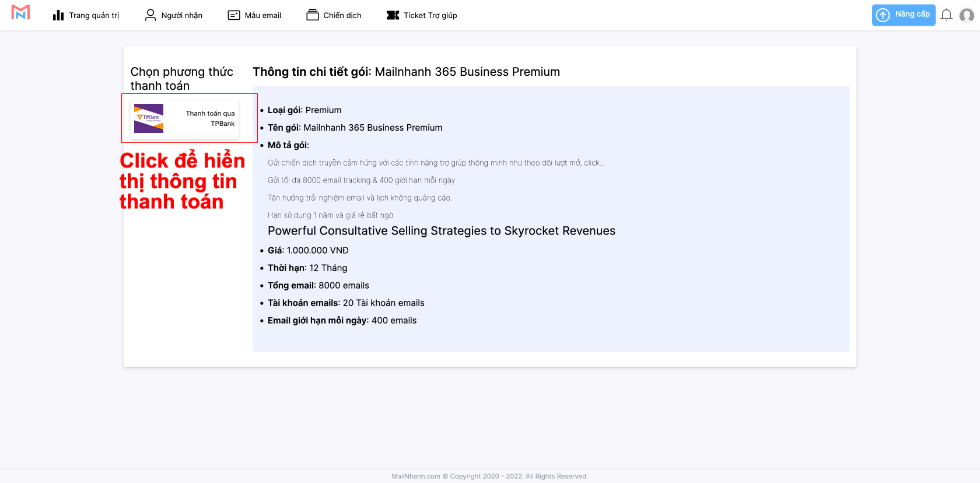Image resolution: width=980 pixels, height=483 pixels.
Task: Click the TPBank logo thumbnail
Action: tap(149, 118)
